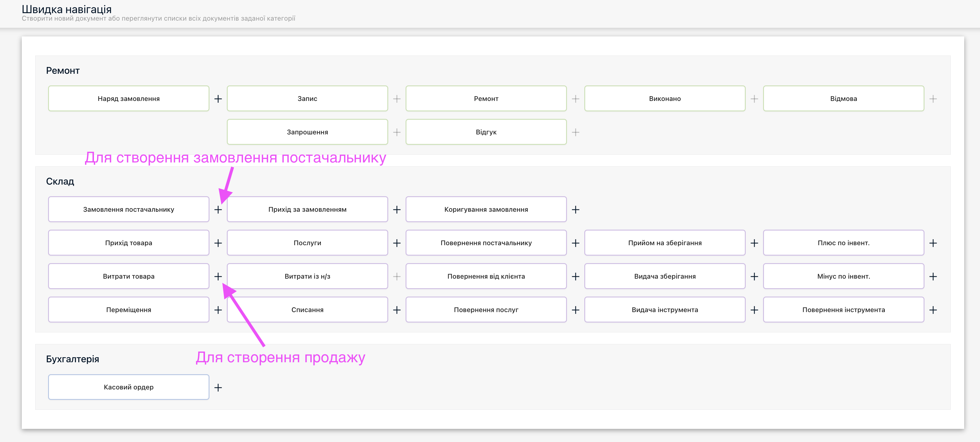Open Повернення інструмента list
Image resolution: width=980 pixels, height=442 pixels.
click(843, 309)
